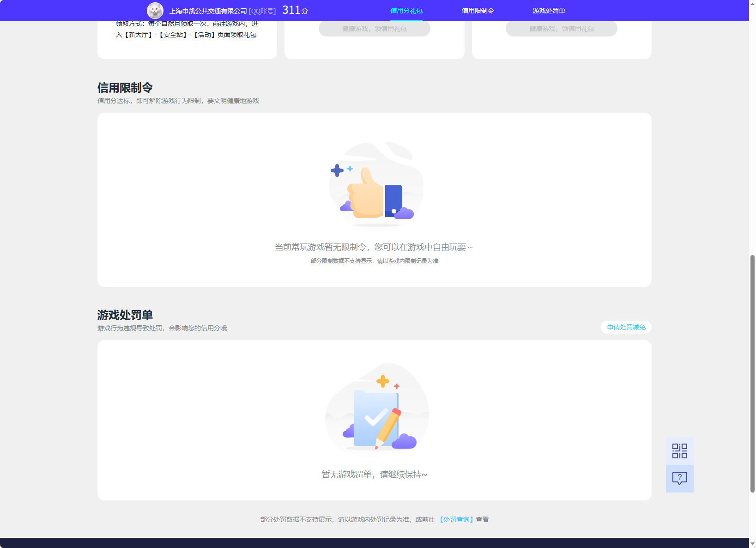Click the 游戏处罚单 section heading

click(x=125, y=315)
